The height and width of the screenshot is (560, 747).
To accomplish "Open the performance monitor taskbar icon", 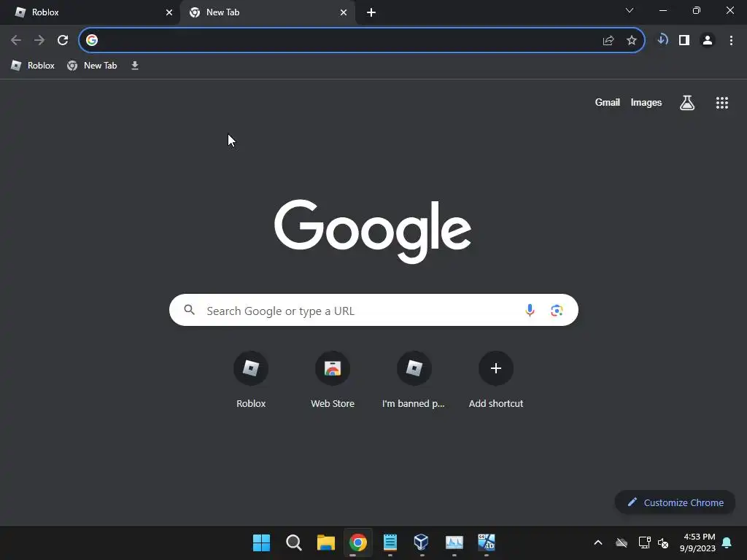I will click(454, 542).
